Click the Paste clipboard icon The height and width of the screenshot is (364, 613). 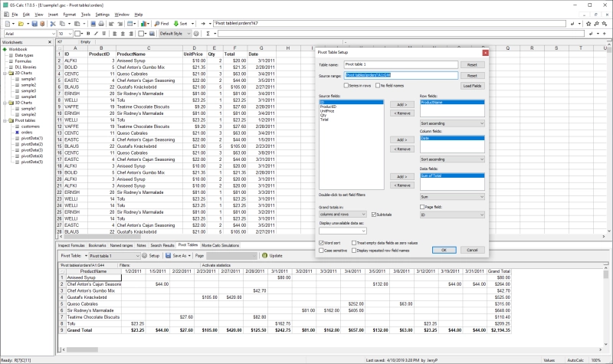(x=77, y=24)
